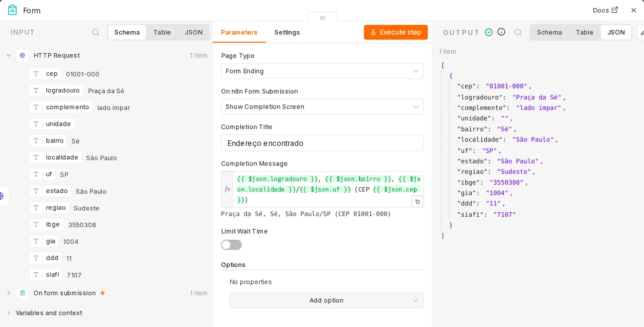The height and width of the screenshot is (327, 644).
Task: Click the On form submission node icon
Action: pos(23,293)
